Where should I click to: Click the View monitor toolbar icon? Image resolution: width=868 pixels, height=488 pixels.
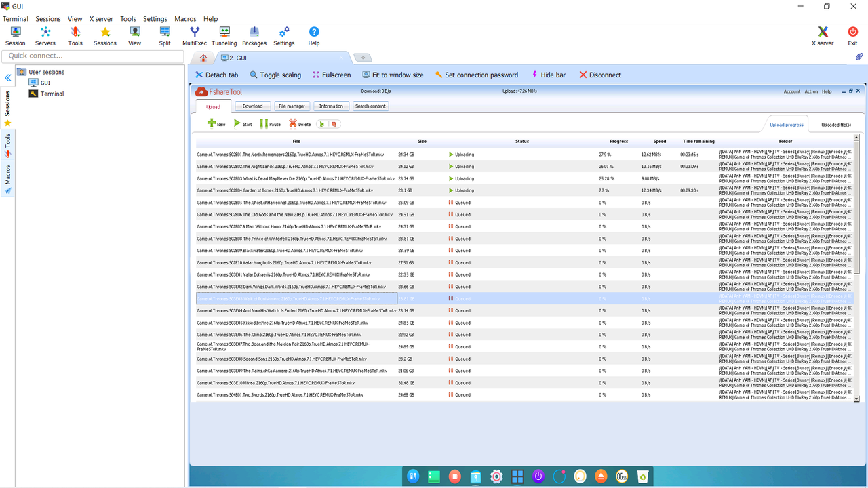135,37
